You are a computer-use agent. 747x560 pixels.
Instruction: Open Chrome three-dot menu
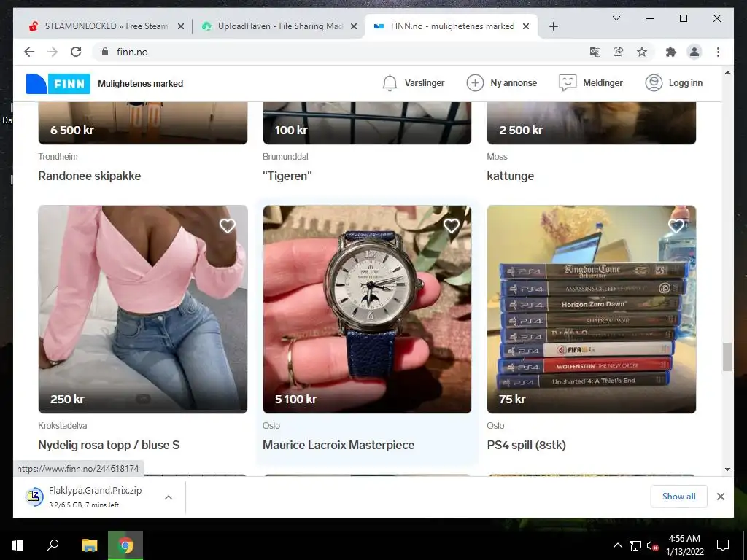[x=718, y=52]
